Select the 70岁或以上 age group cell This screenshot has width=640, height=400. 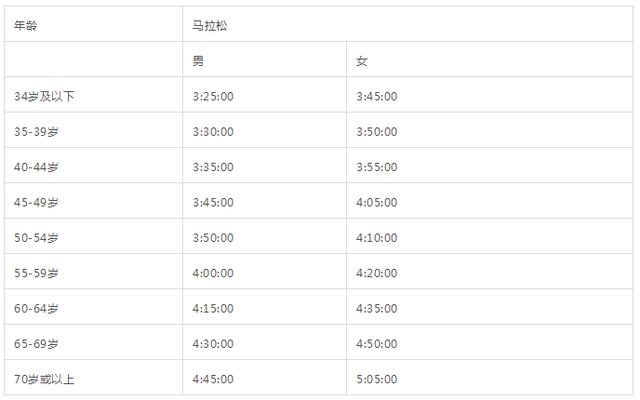pyautogui.click(x=44, y=379)
